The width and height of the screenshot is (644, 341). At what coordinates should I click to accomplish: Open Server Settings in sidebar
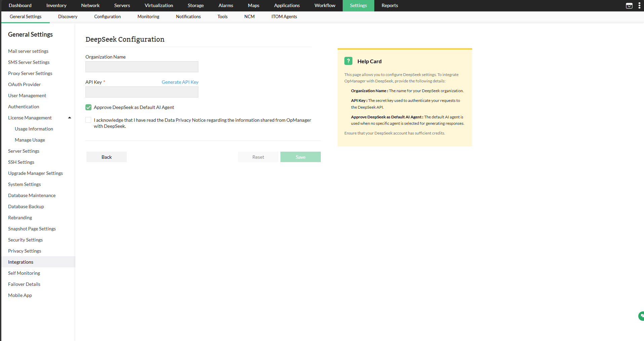click(24, 151)
